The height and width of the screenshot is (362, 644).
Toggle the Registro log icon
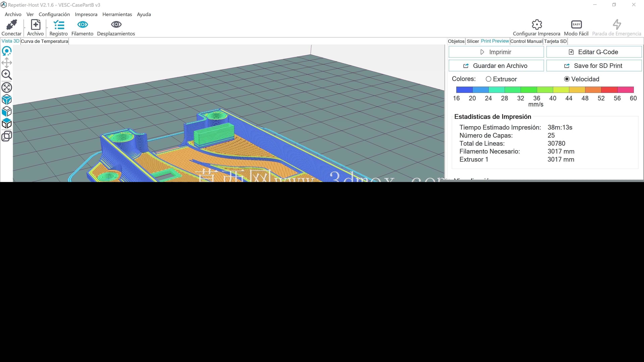59,24
